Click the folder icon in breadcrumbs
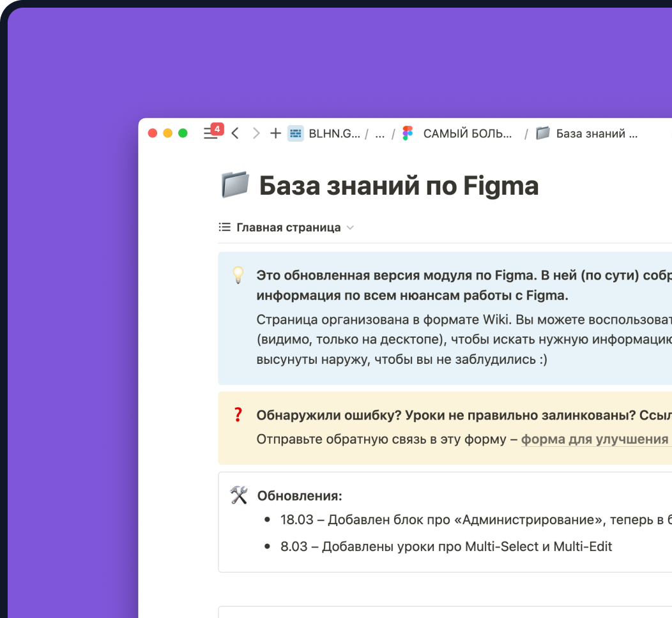 point(542,133)
